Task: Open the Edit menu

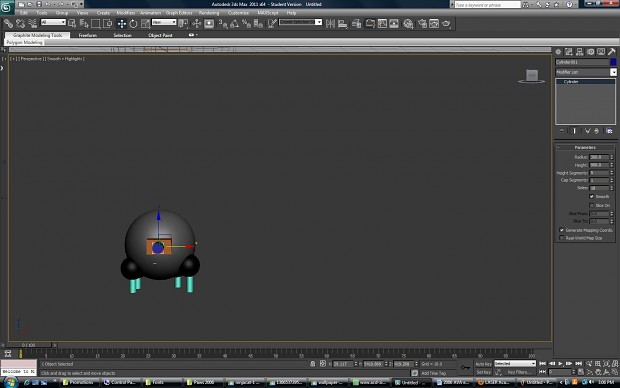Action: click(x=24, y=13)
